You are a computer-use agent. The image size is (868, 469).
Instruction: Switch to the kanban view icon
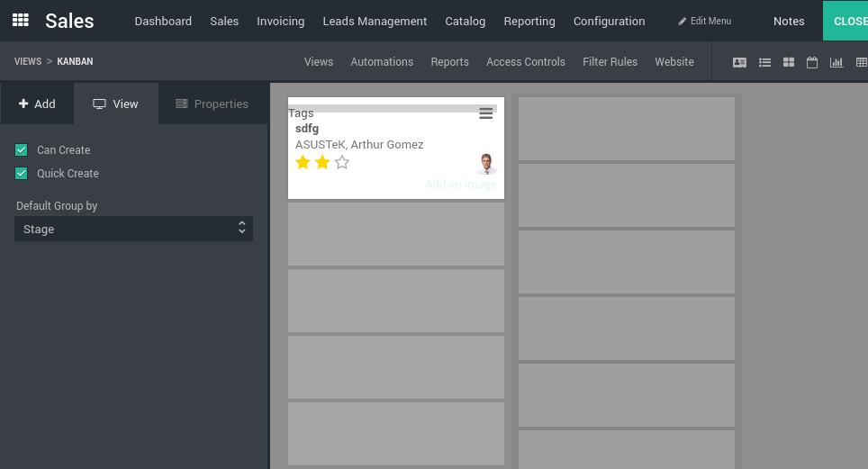pos(789,62)
